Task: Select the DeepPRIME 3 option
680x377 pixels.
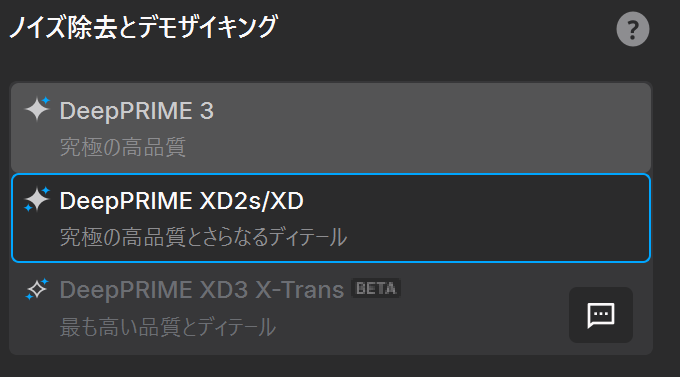Action: click(330, 128)
